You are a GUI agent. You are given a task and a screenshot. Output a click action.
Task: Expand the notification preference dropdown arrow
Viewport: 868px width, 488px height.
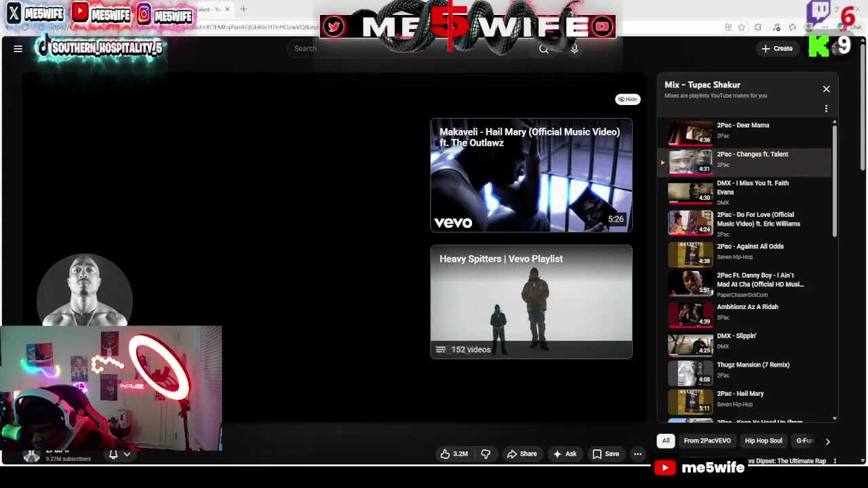point(127,454)
